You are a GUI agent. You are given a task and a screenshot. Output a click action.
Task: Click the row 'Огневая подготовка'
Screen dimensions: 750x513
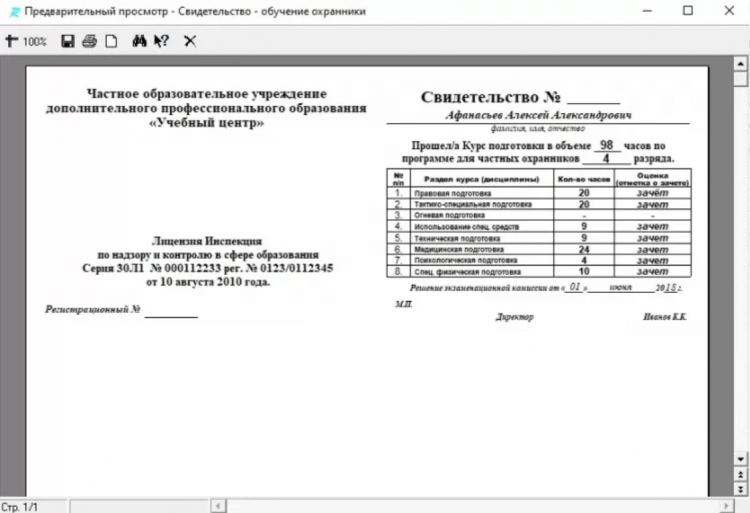539,216
